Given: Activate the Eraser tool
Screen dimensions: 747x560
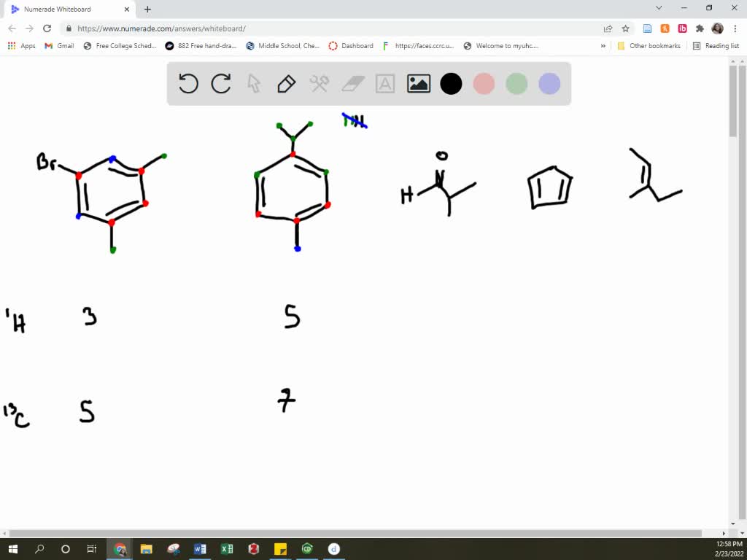Looking at the screenshot, I should pos(352,84).
